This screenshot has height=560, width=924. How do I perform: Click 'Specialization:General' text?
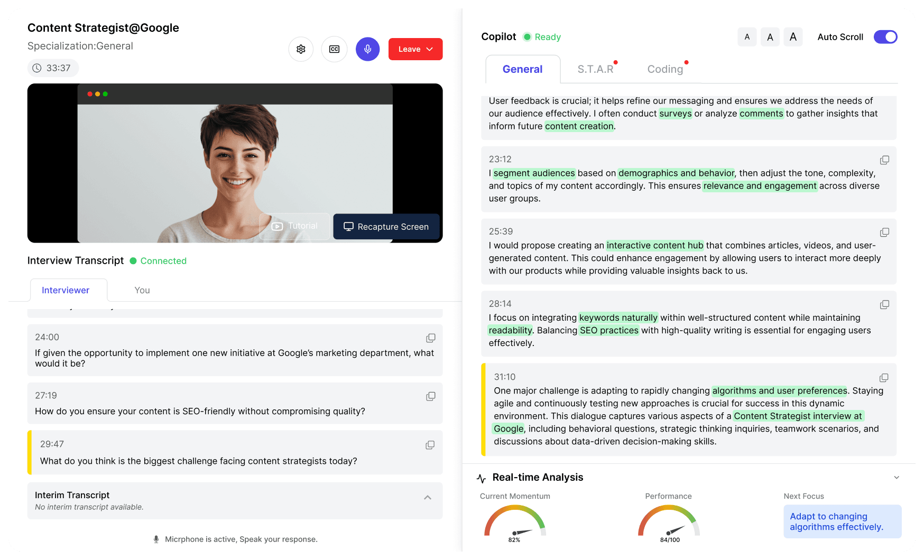[x=80, y=46]
